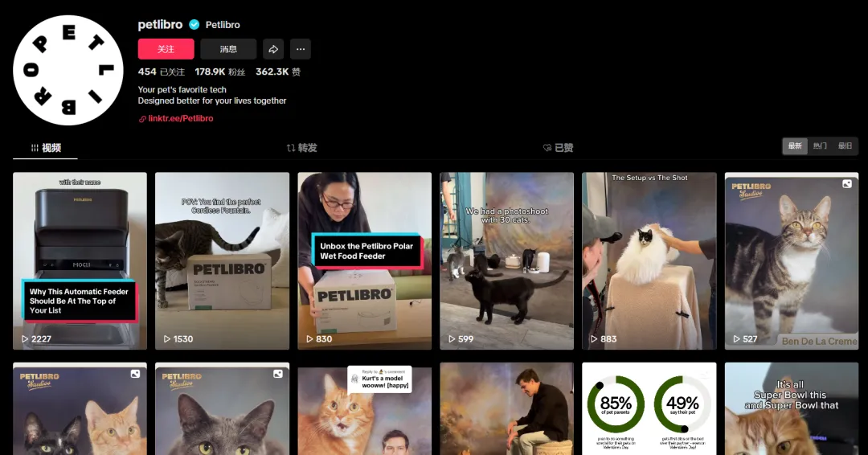This screenshot has width=868, height=455.
Task: Click the share arrow icon button
Action: click(273, 49)
